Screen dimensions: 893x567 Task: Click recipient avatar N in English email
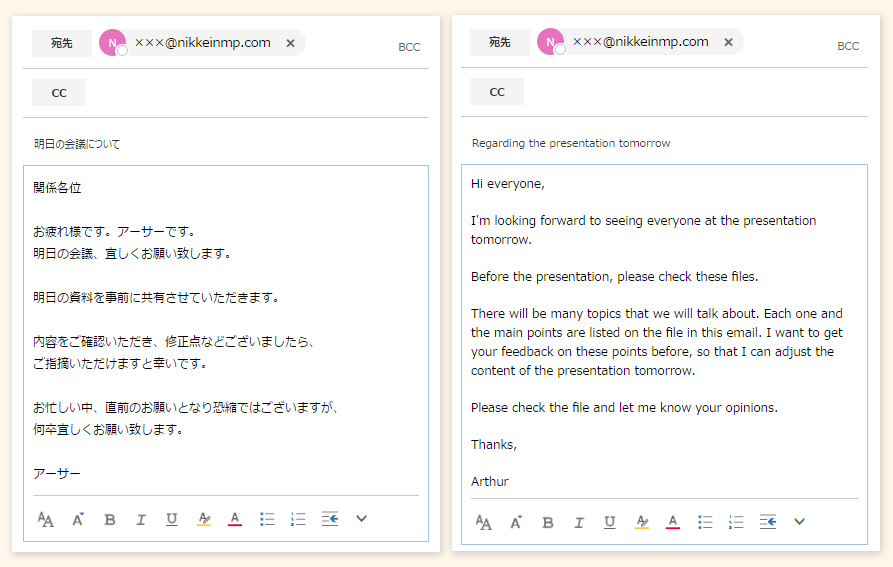click(550, 42)
